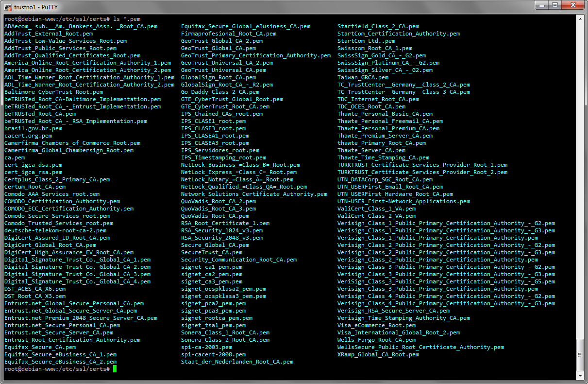588x384 pixels.
Task: Select "DigiCert_Global_Root_CA.pem" file name
Action: point(50,245)
